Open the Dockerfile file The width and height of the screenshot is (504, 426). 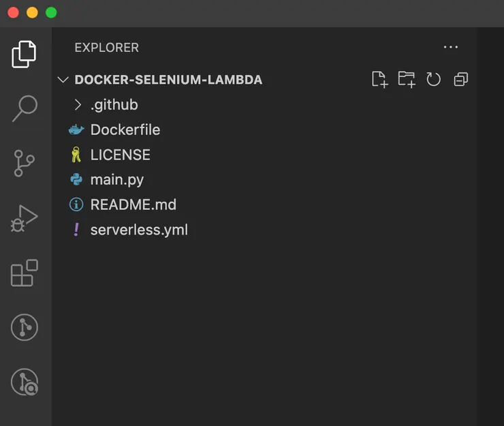(x=125, y=130)
